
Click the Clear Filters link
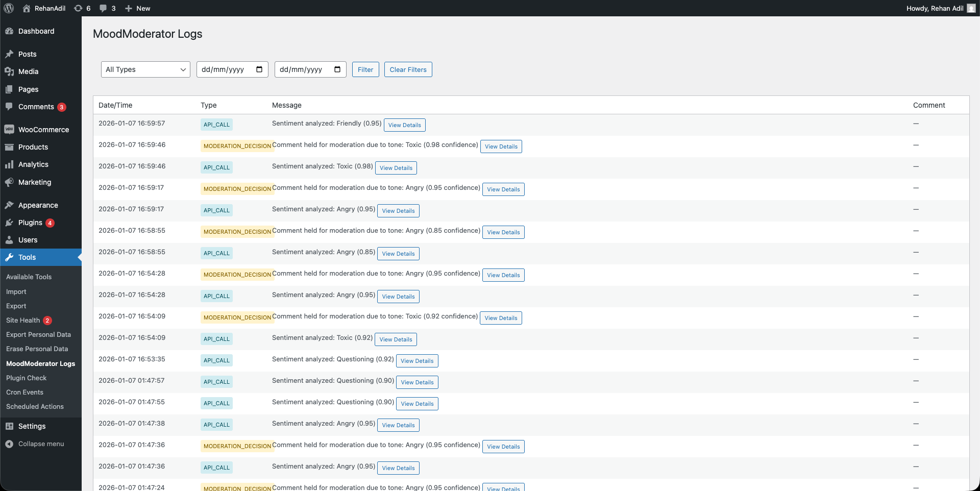coord(408,69)
